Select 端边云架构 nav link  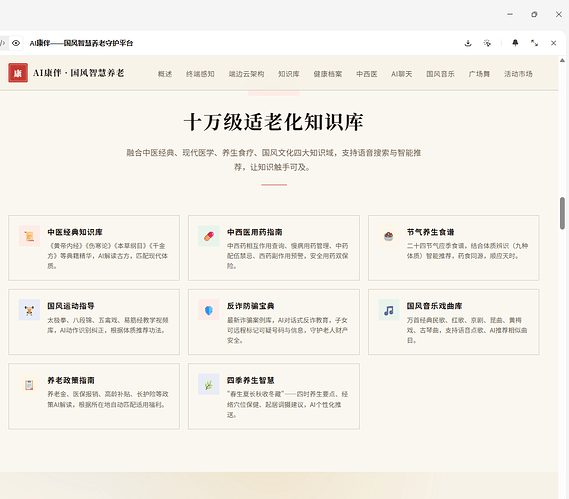[246, 74]
